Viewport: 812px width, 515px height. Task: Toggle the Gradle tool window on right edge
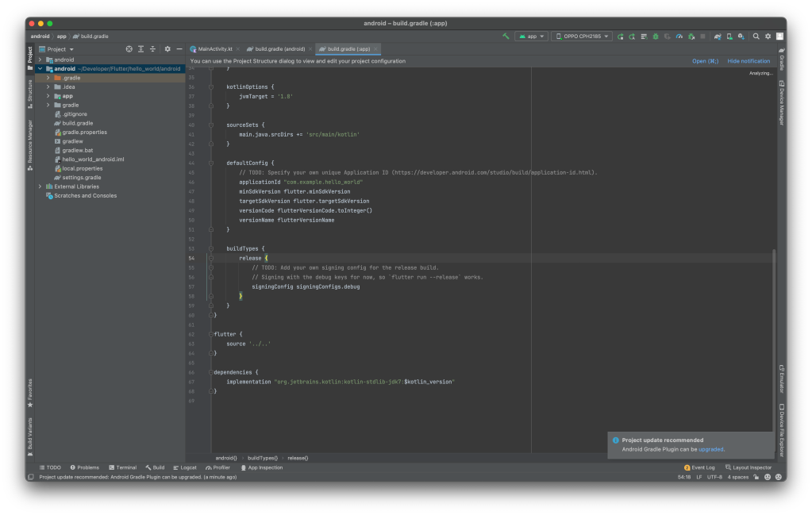point(781,62)
